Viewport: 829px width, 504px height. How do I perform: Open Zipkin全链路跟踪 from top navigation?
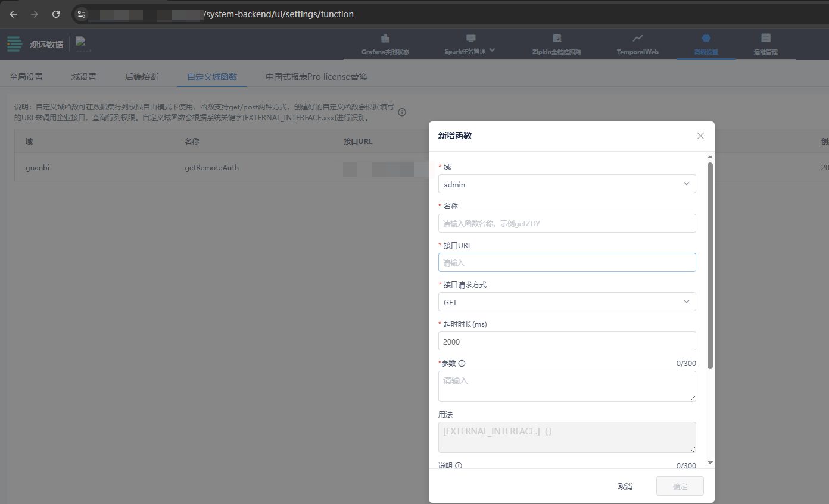click(557, 45)
